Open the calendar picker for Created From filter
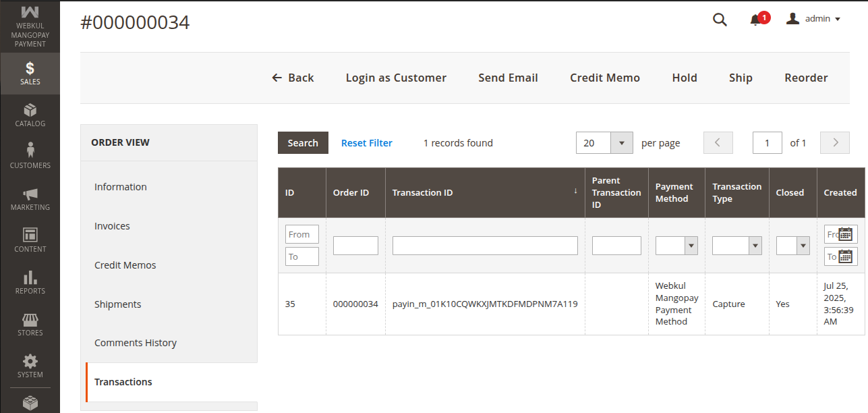 [846, 234]
